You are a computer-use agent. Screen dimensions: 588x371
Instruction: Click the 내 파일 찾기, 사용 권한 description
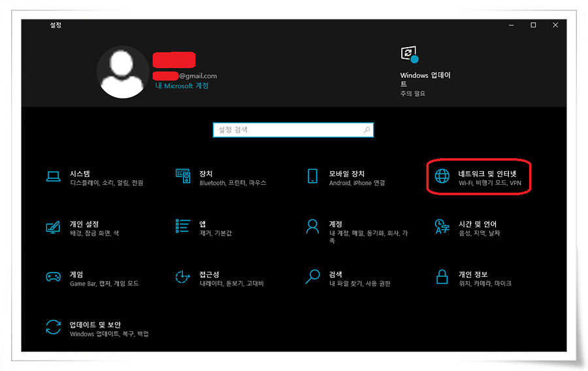[x=359, y=283]
